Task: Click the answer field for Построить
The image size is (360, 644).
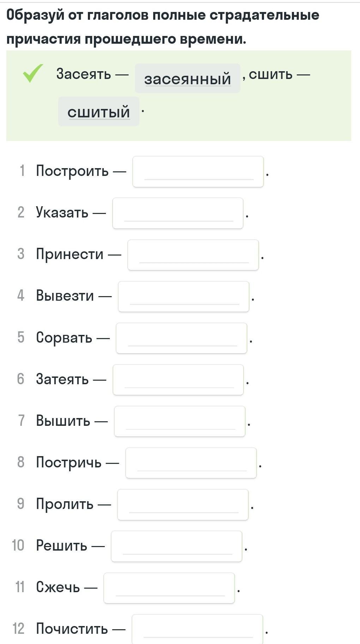Action: point(198,172)
